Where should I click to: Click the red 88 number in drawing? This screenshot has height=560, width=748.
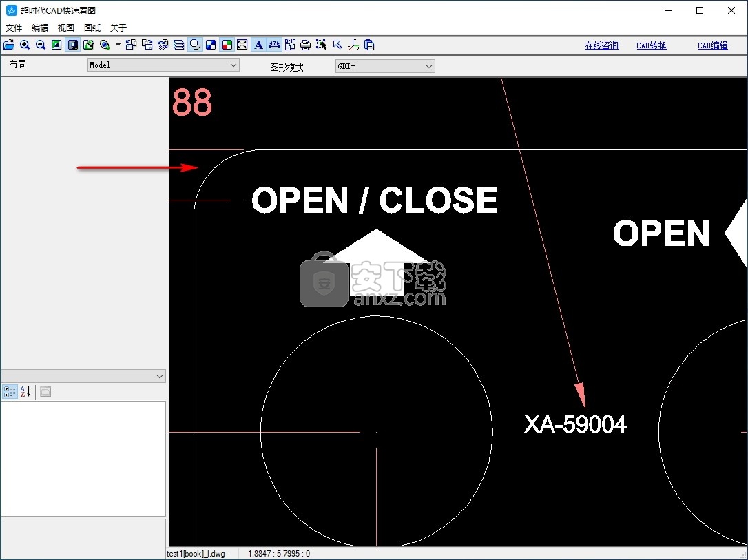click(x=191, y=102)
